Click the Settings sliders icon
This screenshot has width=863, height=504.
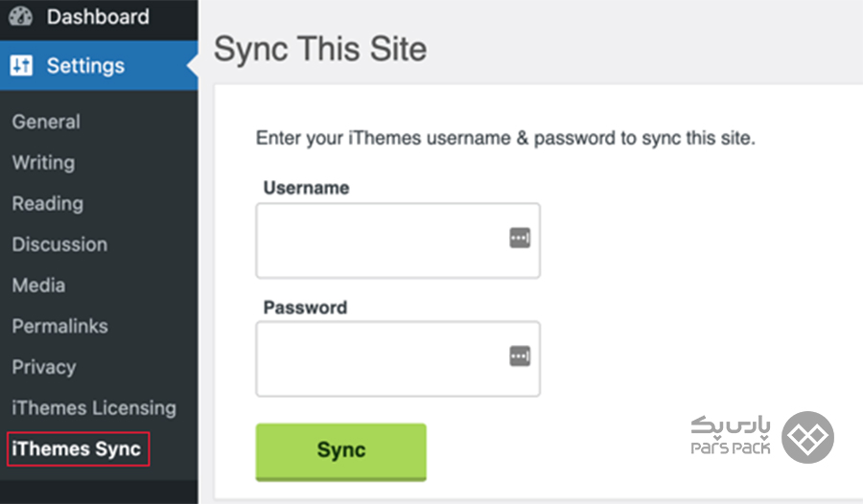21,65
